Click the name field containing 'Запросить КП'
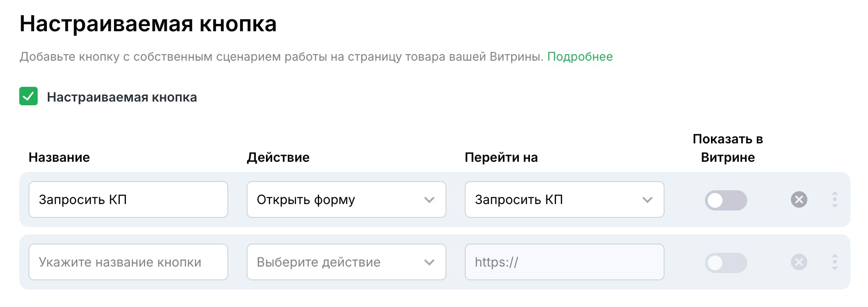 coord(128,199)
